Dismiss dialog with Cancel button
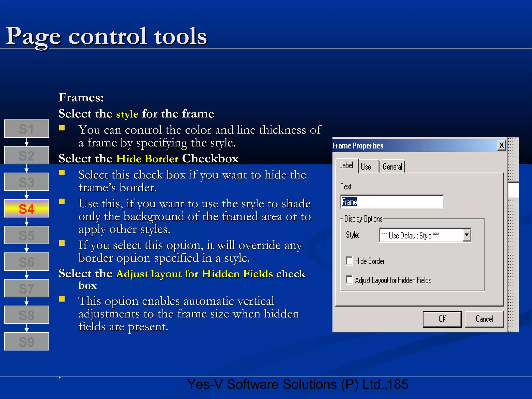Viewport: 532px width, 399px height. 484,319
